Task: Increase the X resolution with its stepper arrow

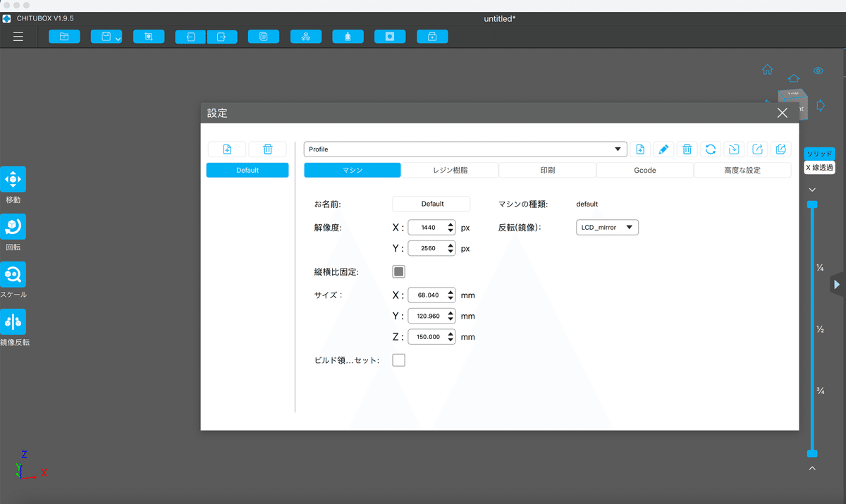Action: point(450,223)
